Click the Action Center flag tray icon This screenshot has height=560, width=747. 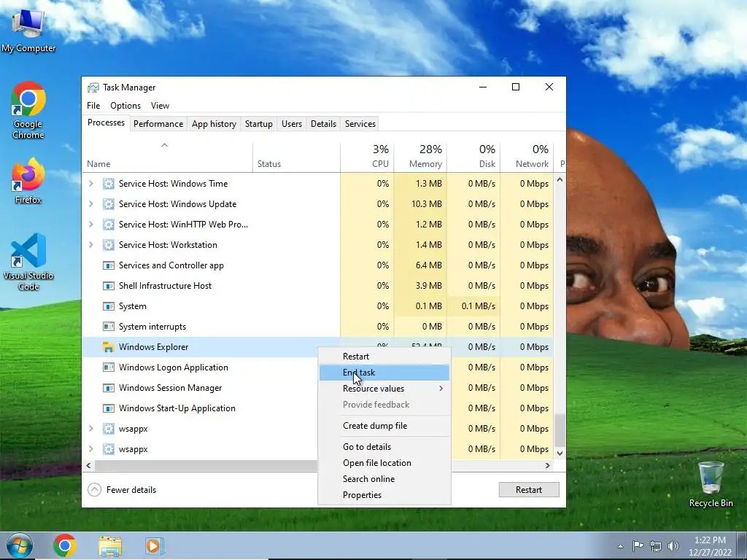coord(638,545)
